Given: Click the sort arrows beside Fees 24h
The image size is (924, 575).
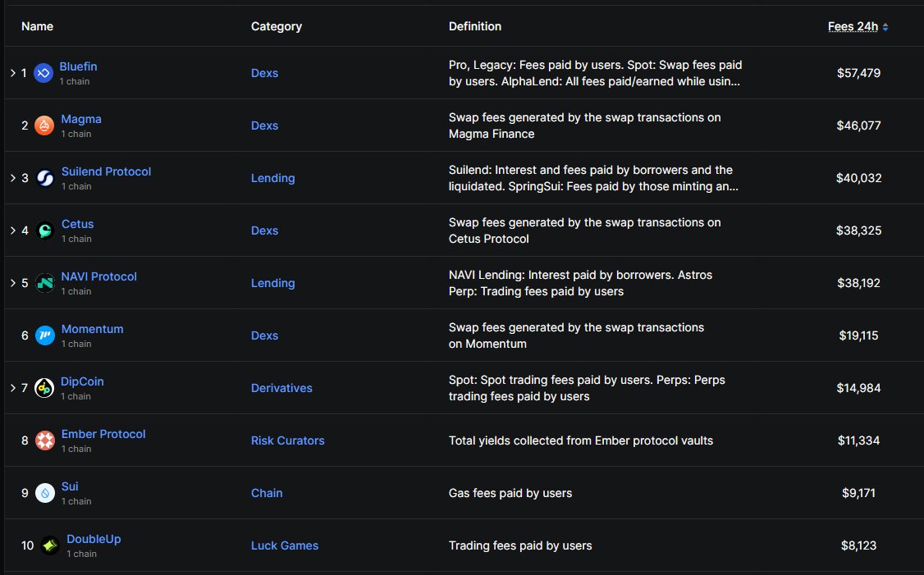Looking at the screenshot, I should 885,26.
